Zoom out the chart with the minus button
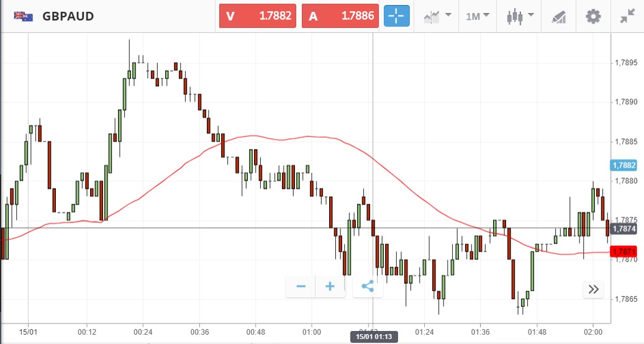 [301, 286]
